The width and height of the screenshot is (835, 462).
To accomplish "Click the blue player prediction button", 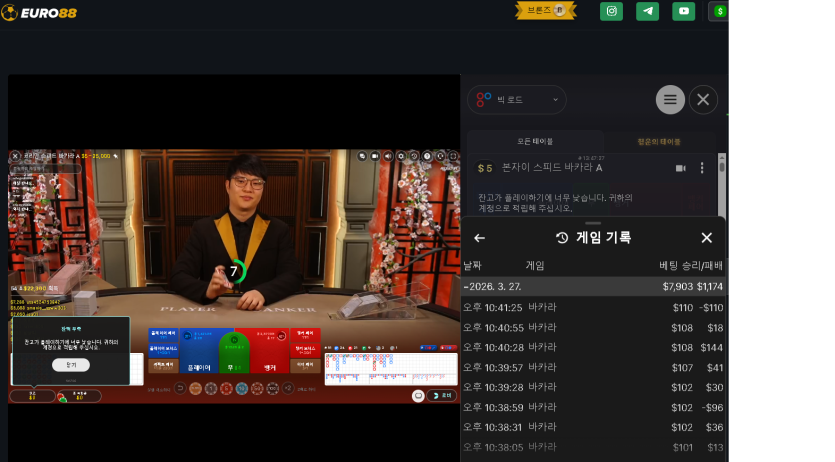I will (x=429, y=348).
